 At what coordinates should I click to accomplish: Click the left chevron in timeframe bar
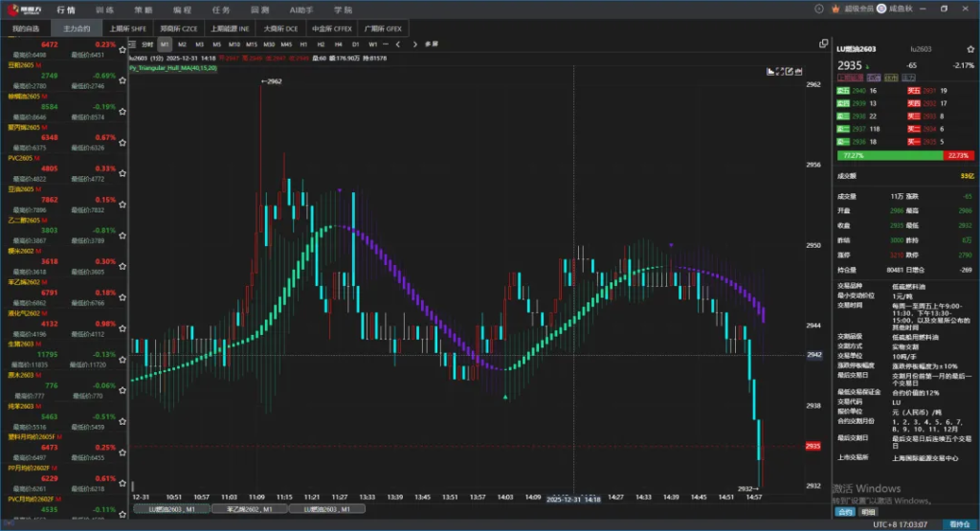tap(398, 44)
